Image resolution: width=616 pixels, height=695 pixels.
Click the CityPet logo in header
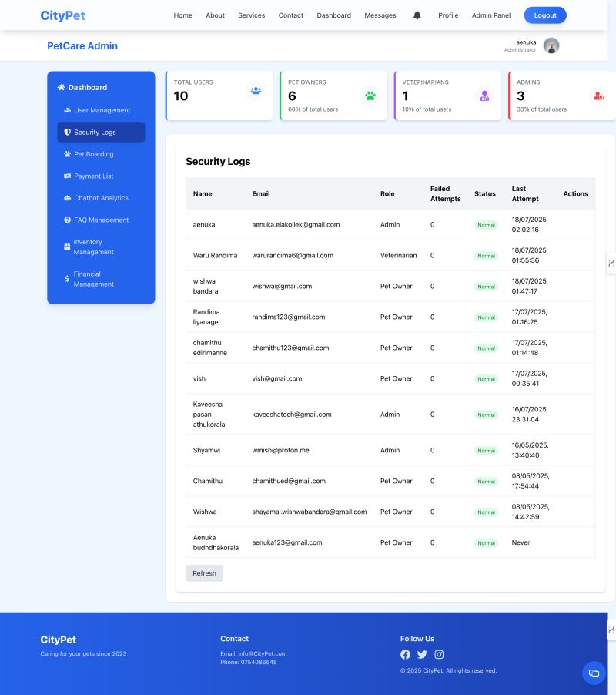coord(62,15)
